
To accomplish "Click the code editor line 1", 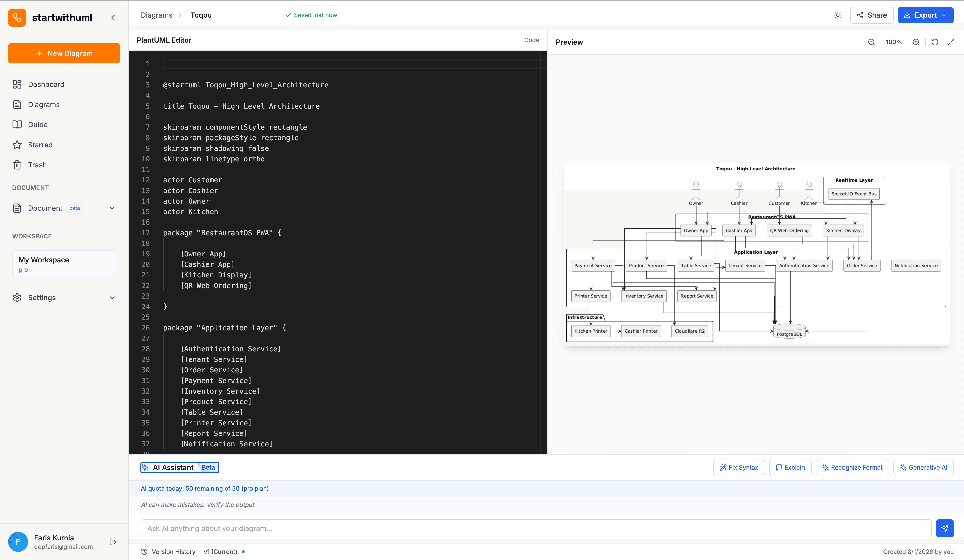I will (355, 64).
